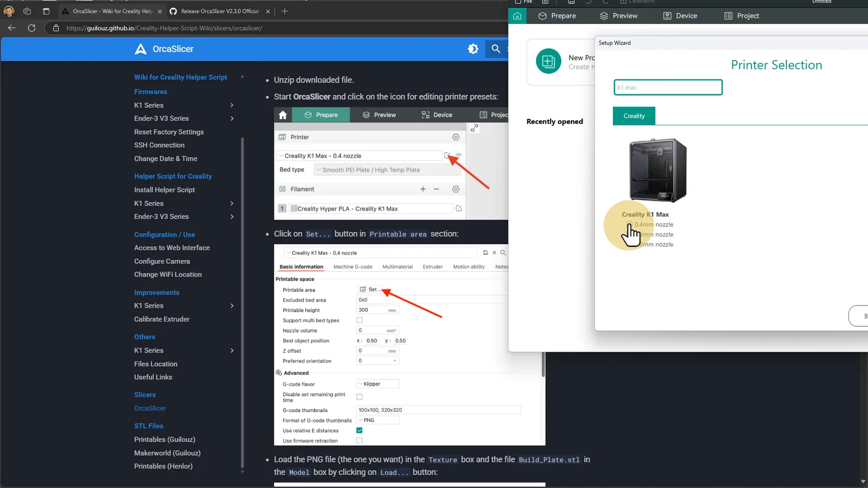Open Reset Factory Settings wiki page
This screenshot has width=868, height=488.
pos(169,132)
